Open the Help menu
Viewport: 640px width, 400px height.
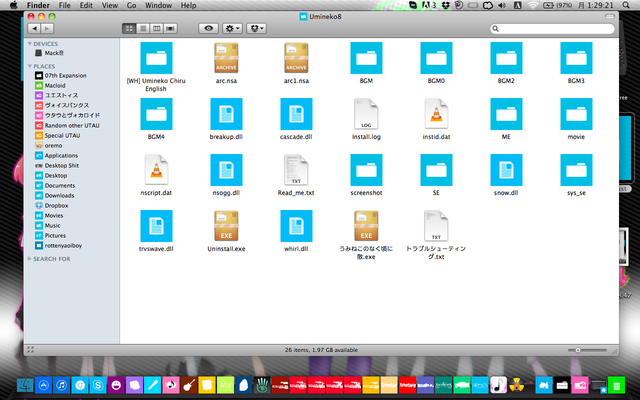[x=189, y=5]
